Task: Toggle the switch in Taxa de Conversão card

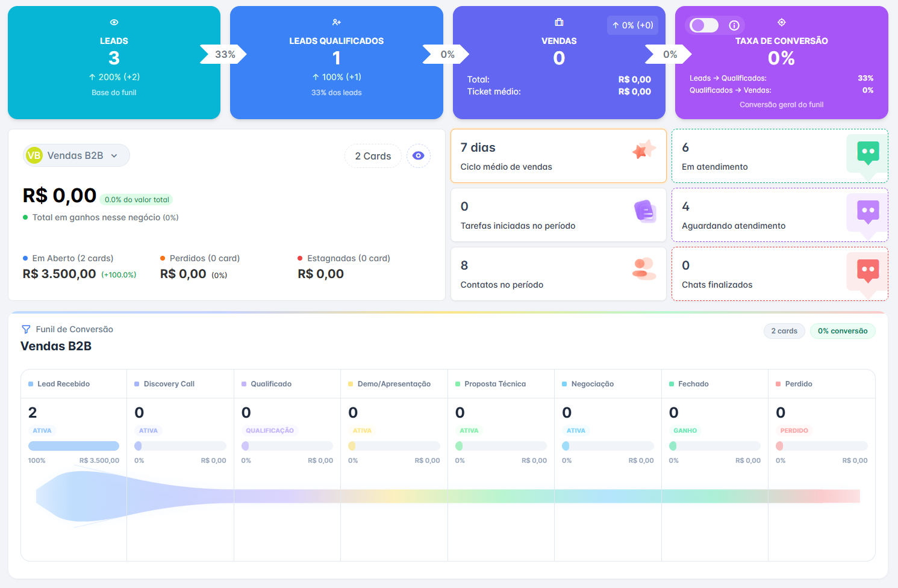Action: pos(704,25)
